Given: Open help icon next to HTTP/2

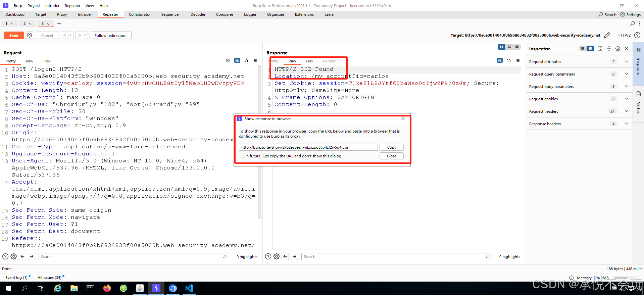Looking at the screenshot, I should click(637, 35).
